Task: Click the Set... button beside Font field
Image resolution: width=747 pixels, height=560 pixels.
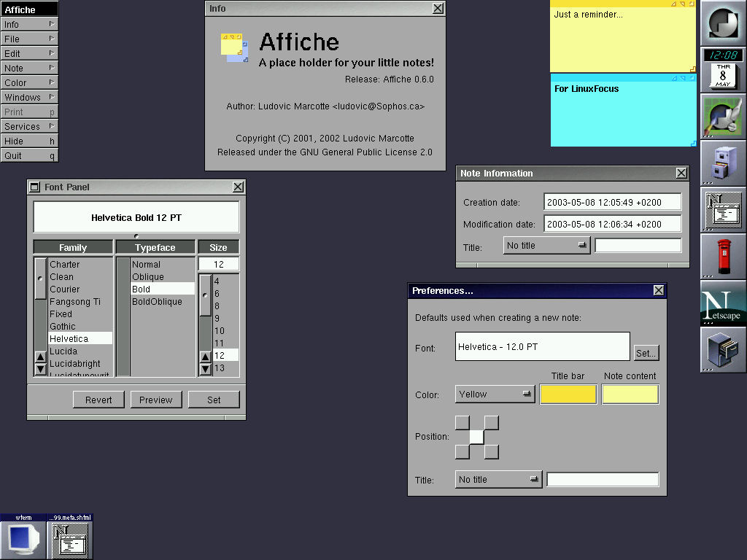Action: (646, 353)
